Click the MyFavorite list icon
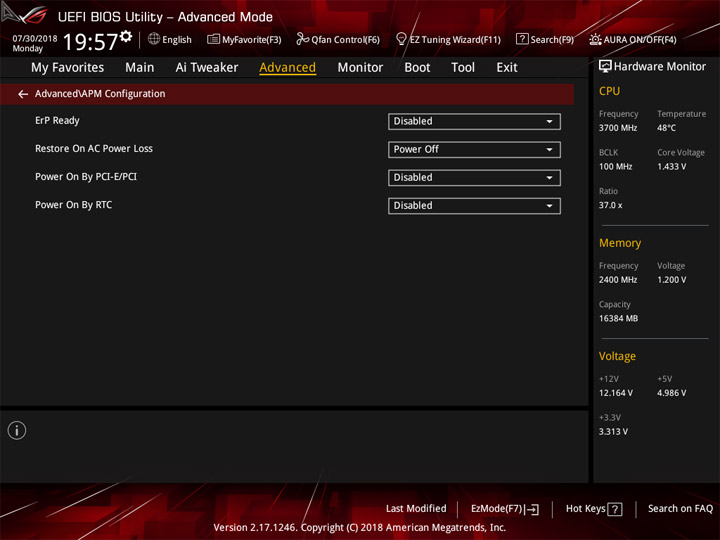This screenshot has height=540, width=720. point(213,39)
